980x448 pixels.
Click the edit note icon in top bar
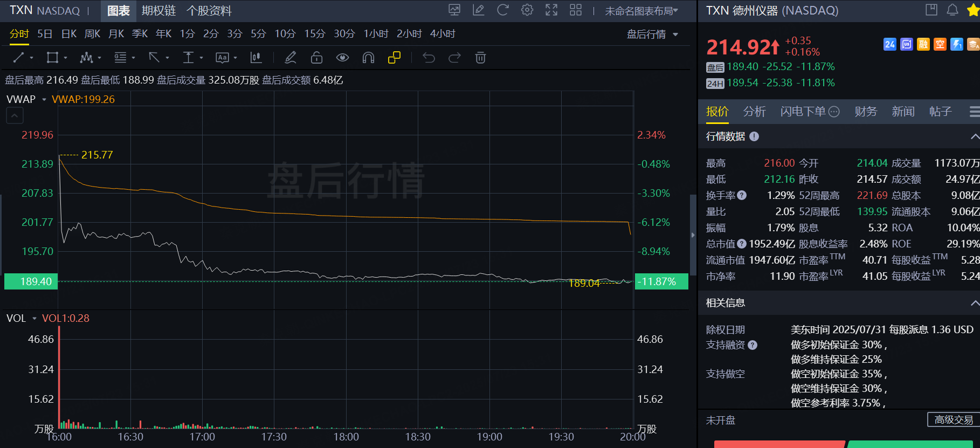click(478, 10)
